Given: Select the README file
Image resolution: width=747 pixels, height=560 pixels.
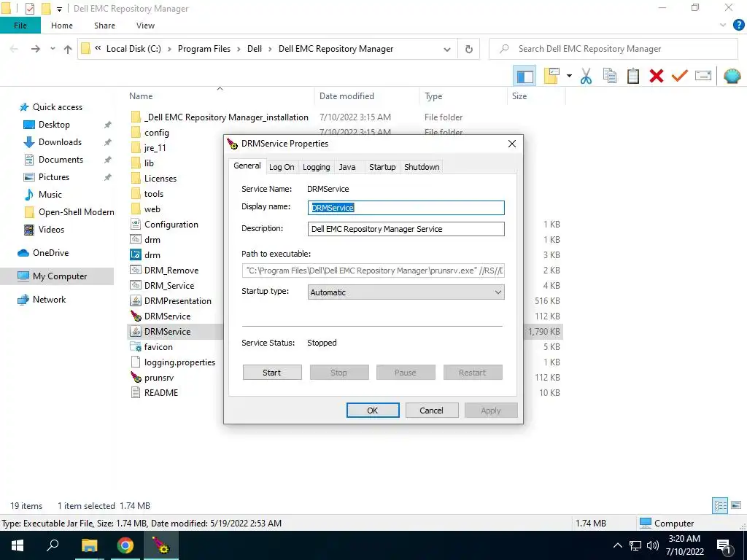Looking at the screenshot, I should [x=161, y=393].
